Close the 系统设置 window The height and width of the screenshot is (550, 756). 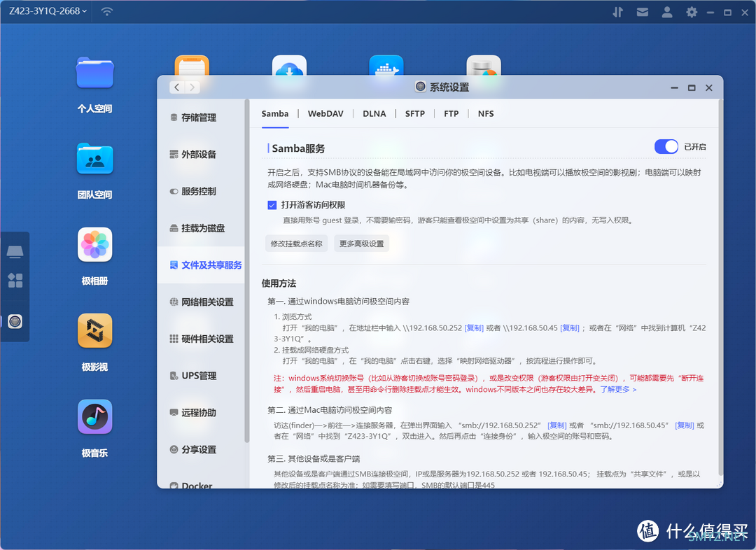click(x=708, y=87)
